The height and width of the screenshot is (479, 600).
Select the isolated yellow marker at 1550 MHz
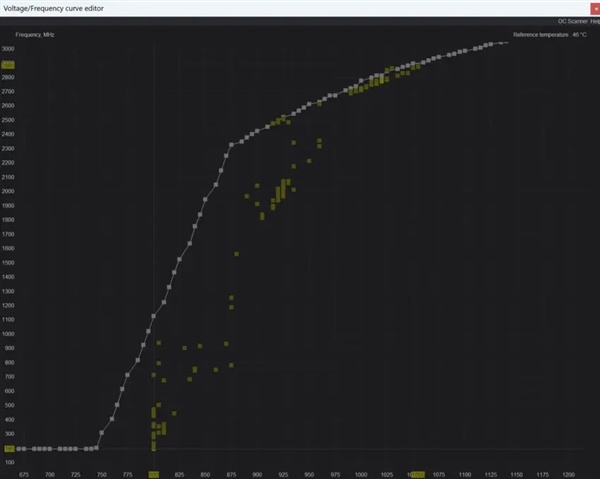point(236,254)
